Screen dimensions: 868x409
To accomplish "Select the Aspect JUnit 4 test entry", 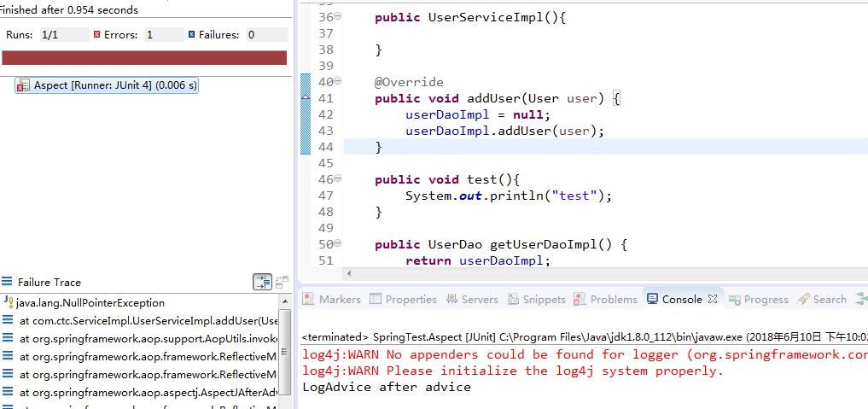I will tap(107, 85).
